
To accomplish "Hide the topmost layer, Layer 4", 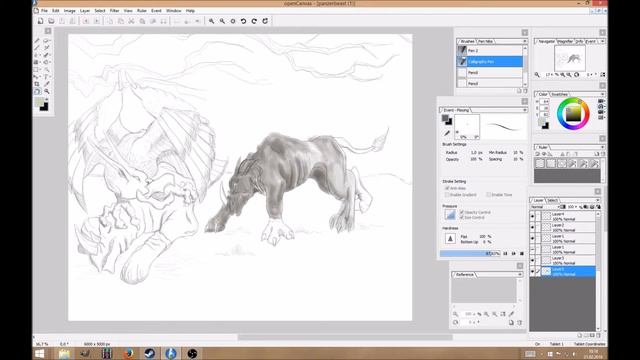I will click(x=532, y=216).
